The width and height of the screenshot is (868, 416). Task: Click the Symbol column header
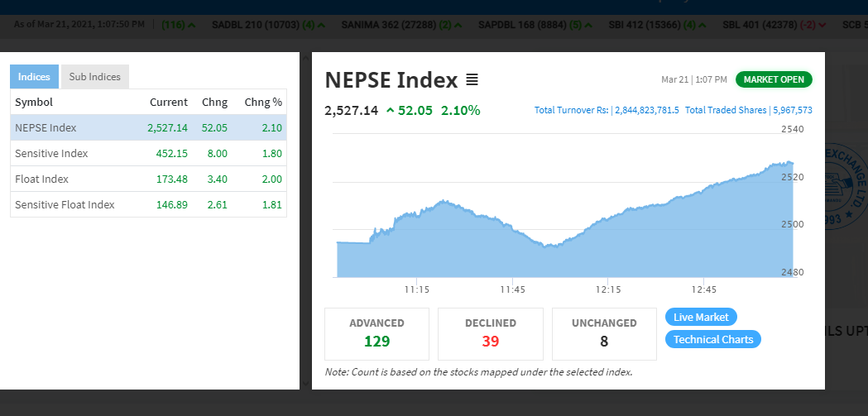tap(34, 103)
